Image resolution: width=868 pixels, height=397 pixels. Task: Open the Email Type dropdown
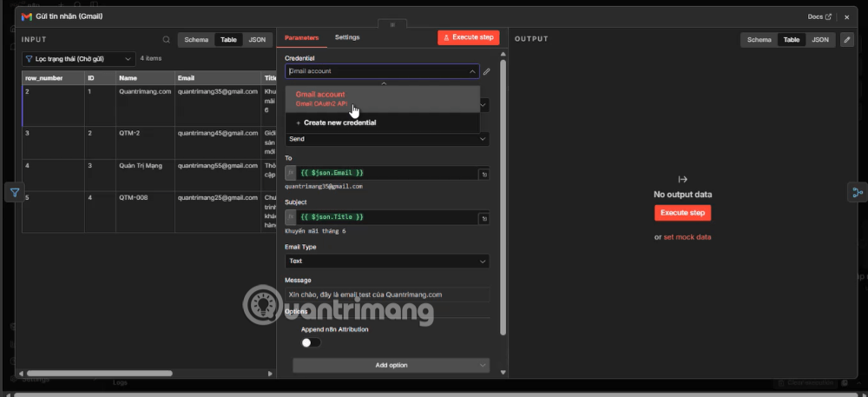tap(387, 261)
